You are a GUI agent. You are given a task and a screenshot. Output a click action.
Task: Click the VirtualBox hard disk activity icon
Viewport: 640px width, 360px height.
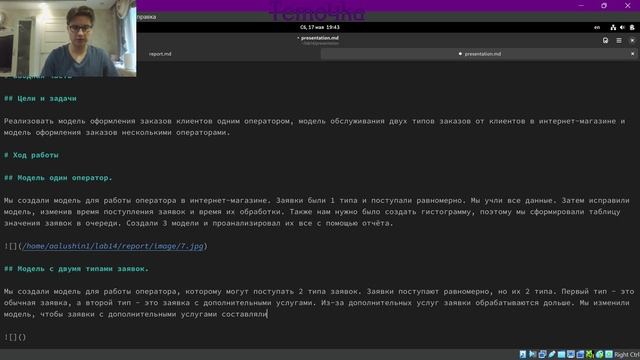coord(523,354)
